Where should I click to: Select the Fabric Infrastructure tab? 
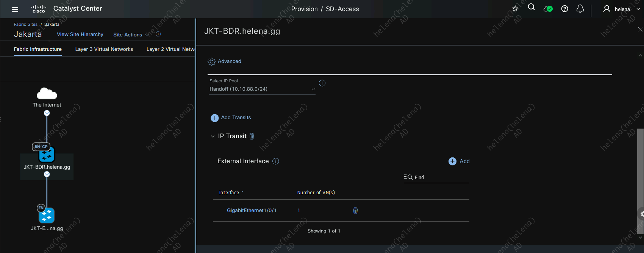tap(38, 49)
